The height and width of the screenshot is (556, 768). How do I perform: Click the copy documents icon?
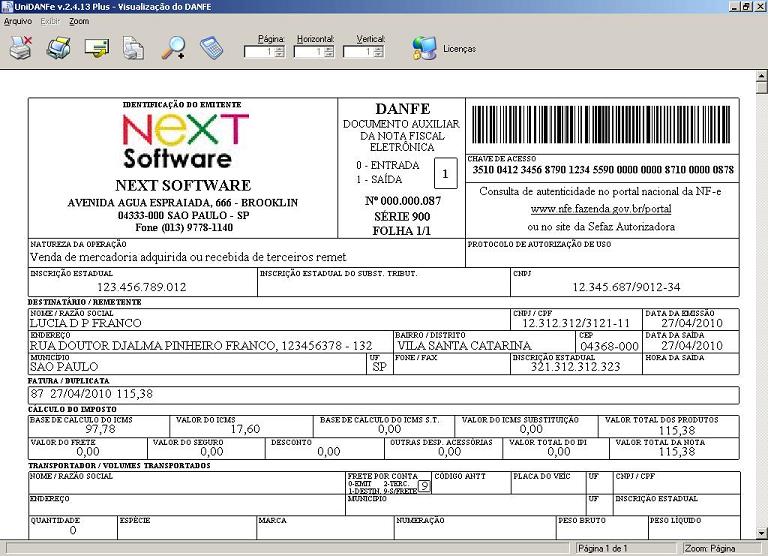pyautogui.click(x=133, y=48)
